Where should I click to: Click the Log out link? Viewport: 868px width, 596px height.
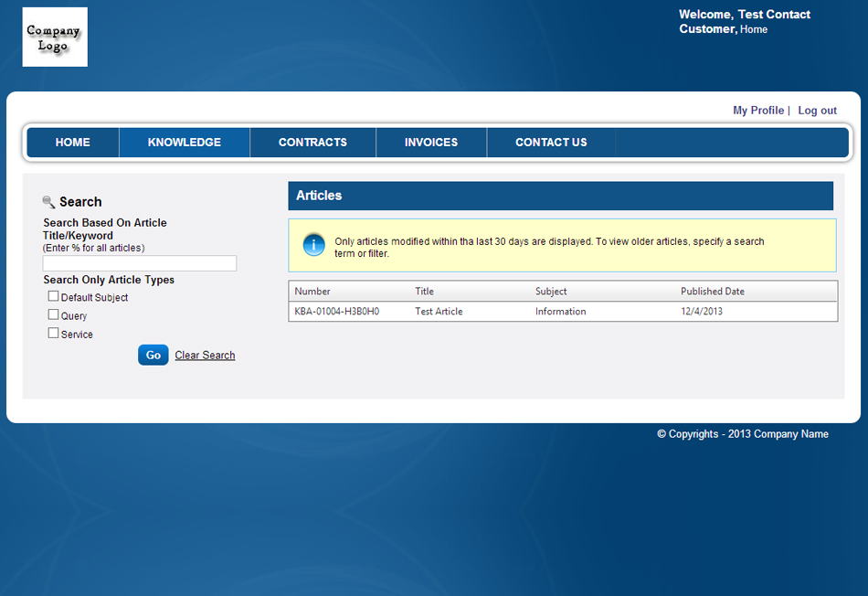coord(817,111)
